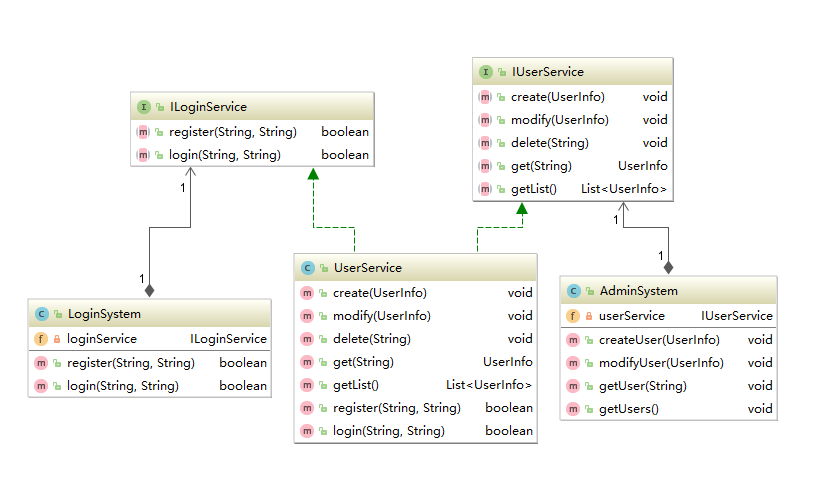Click the public visibility icon beside AdminSystem title
Image resolution: width=834 pixels, height=493 pixels.
coord(589,291)
